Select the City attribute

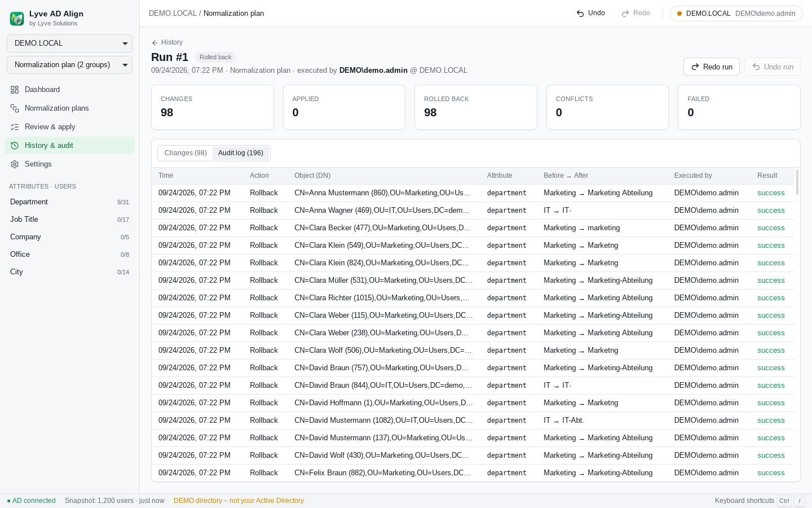click(69, 272)
